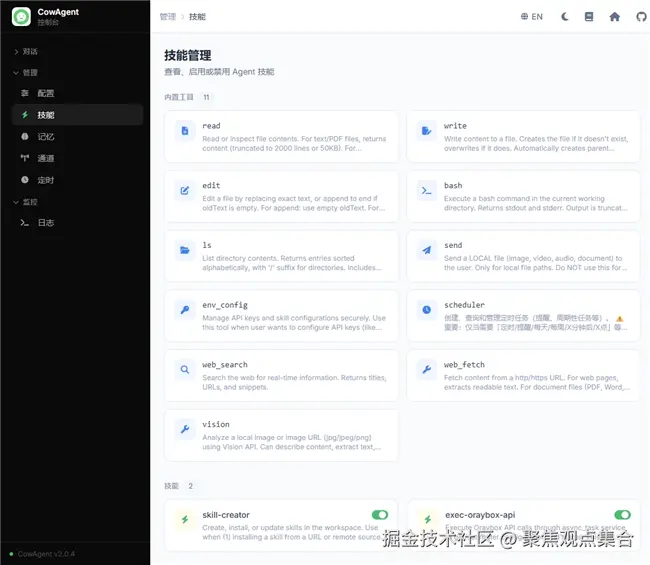
Task: Select the 技能 sidebar menu item
Action: (77, 115)
